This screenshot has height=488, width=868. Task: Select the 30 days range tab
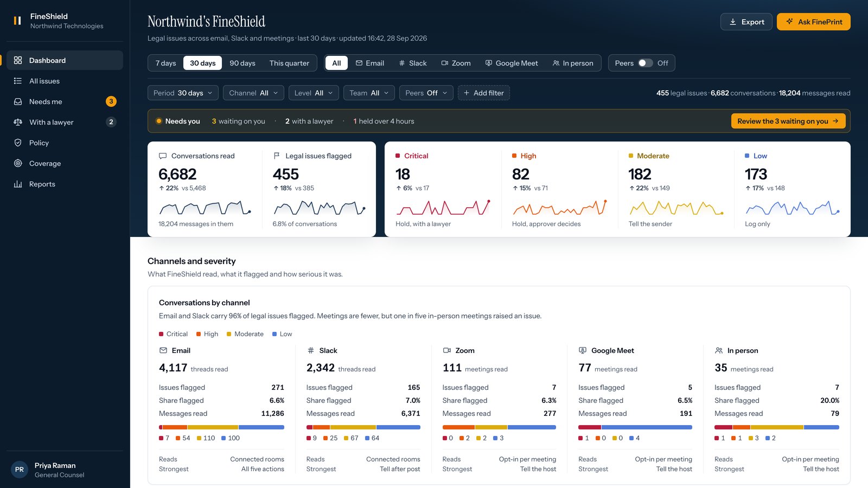click(x=202, y=63)
